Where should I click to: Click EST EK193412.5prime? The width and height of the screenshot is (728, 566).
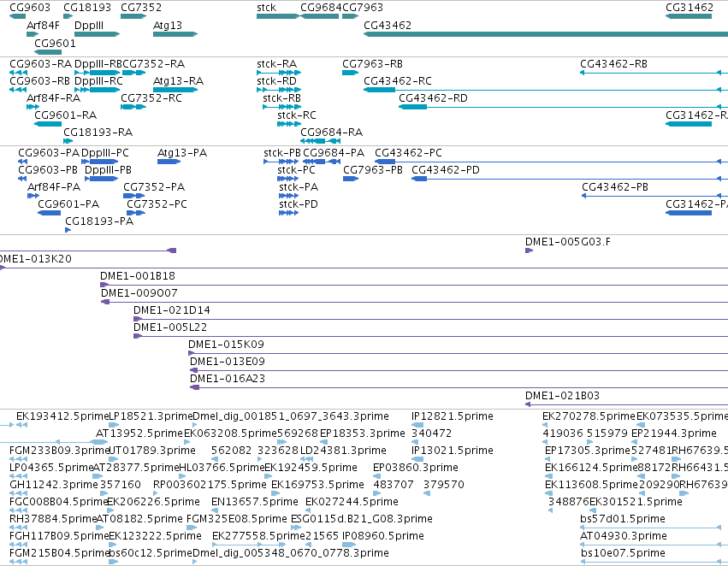[x=22, y=425]
